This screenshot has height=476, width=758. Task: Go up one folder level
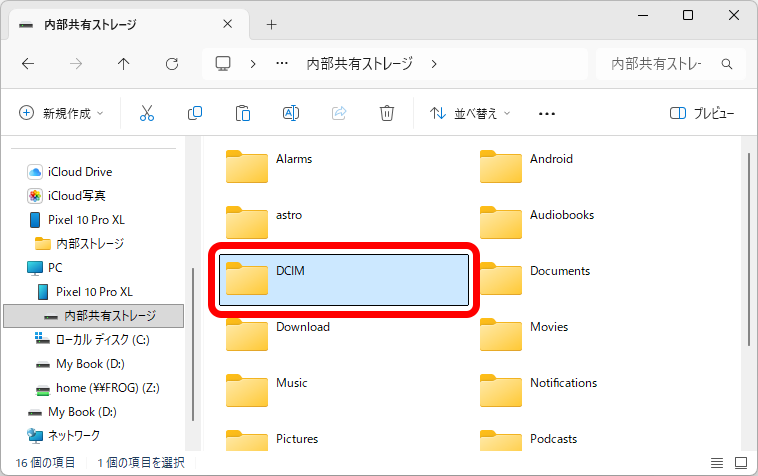pyautogui.click(x=124, y=64)
